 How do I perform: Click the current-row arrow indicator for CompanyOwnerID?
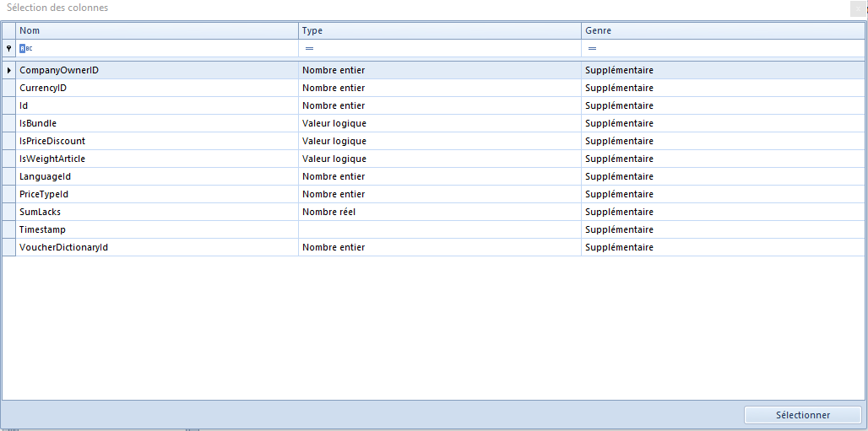pos(8,71)
